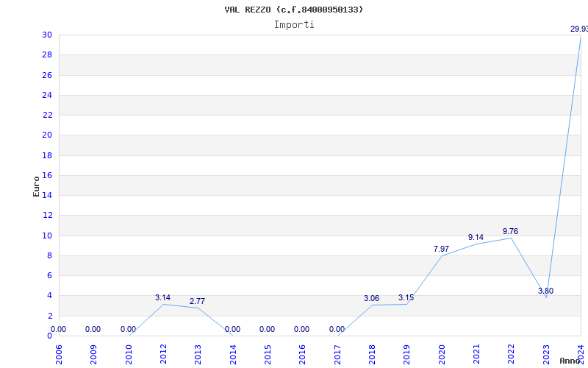Screen dimensions: 588x368
Task: Select the 9.76 data label
Action: tap(510, 231)
